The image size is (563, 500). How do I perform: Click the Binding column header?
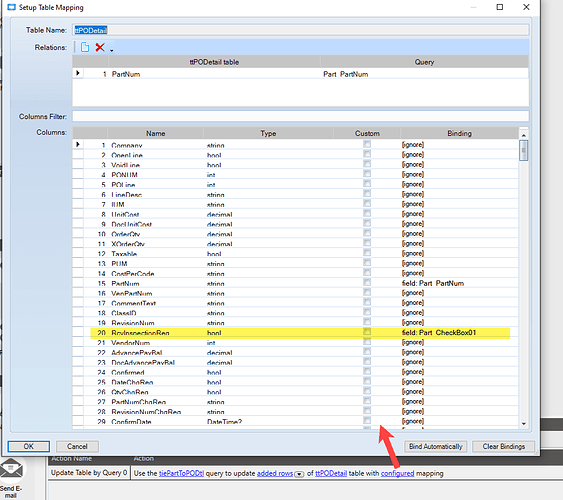[459, 133]
